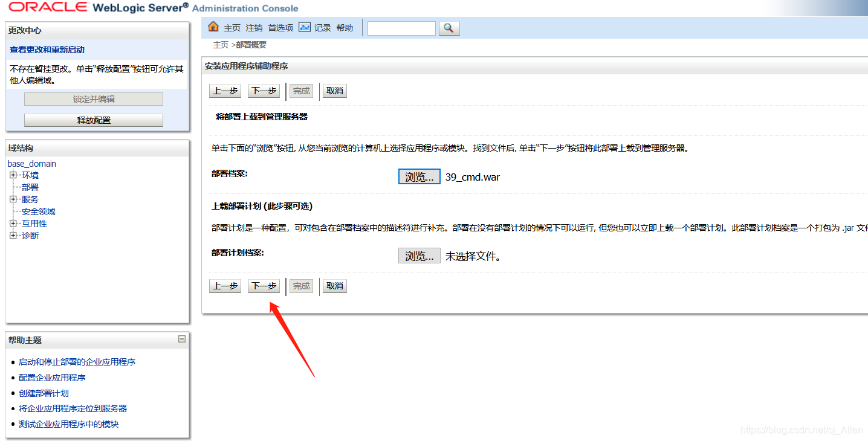This screenshot has height=441, width=868.
Task: Click the 未选择文件 text
Action: click(x=473, y=256)
